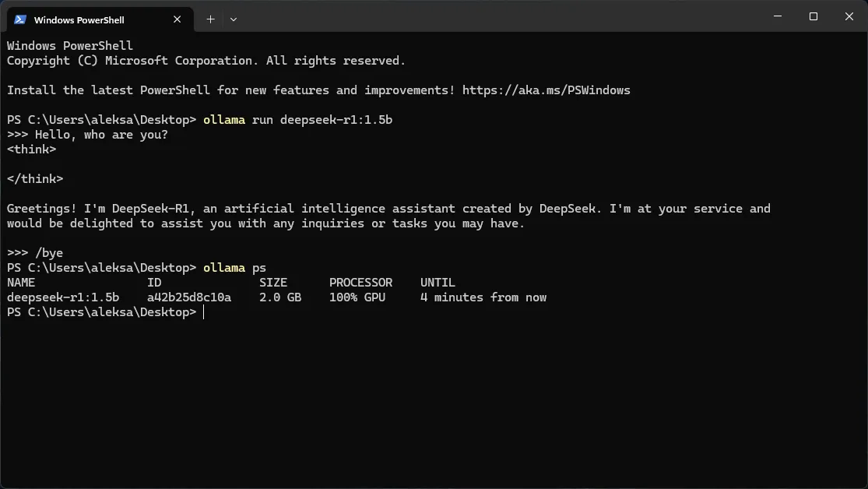Open a new tab with the plus icon
The image size is (868, 489).
pyautogui.click(x=209, y=19)
